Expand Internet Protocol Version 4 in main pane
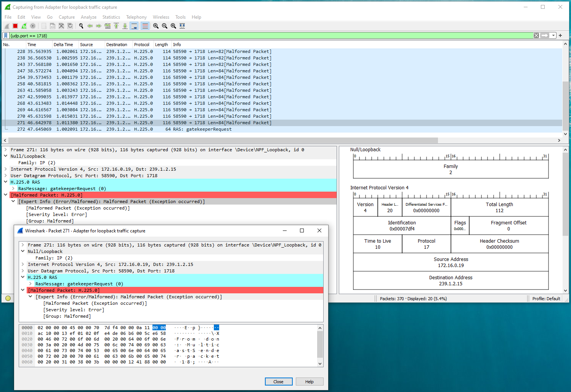 [6, 169]
